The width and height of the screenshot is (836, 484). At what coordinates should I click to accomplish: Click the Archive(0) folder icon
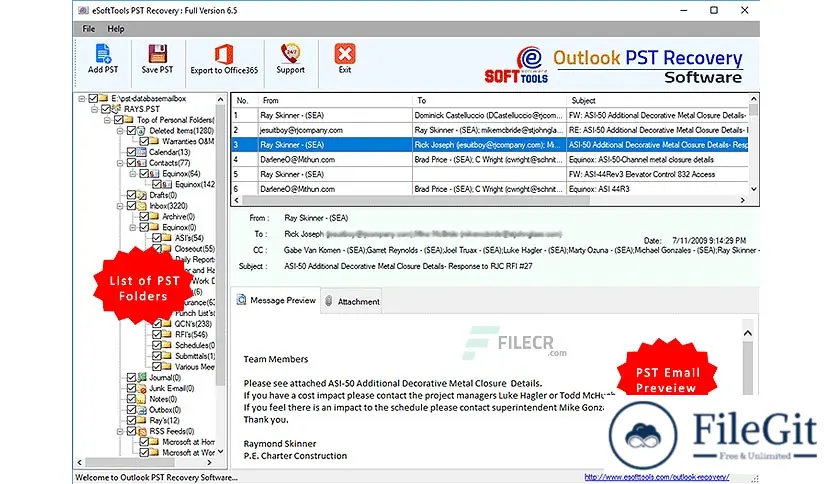[154, 216]
